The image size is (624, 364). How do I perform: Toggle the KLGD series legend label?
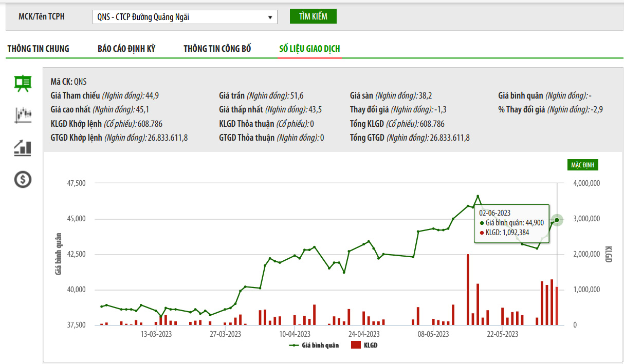(370, 346)
